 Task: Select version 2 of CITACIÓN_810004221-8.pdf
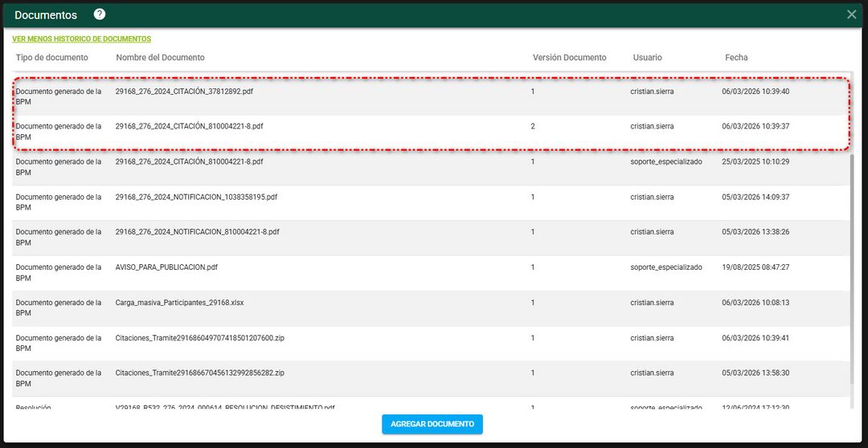[189, 127]
